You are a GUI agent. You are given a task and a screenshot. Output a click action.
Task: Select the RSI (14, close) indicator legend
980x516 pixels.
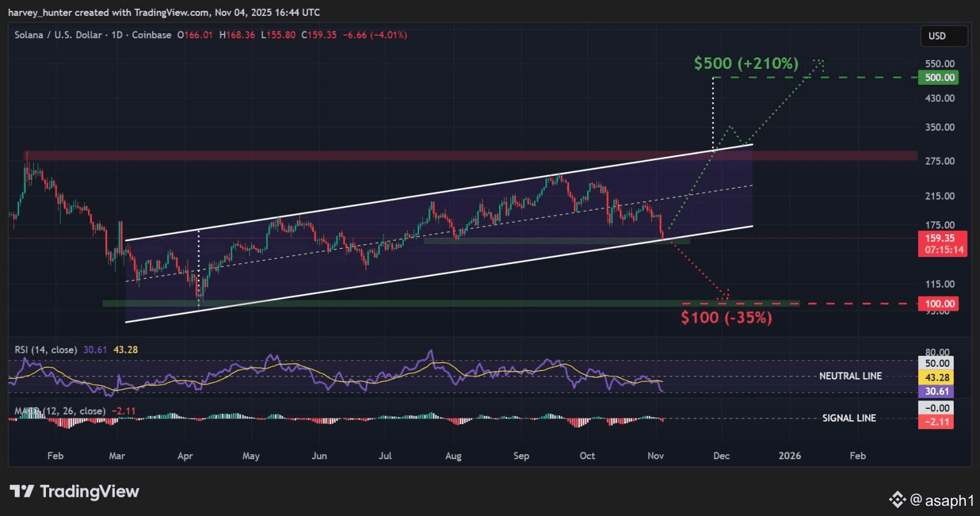[x=45, y=350]
